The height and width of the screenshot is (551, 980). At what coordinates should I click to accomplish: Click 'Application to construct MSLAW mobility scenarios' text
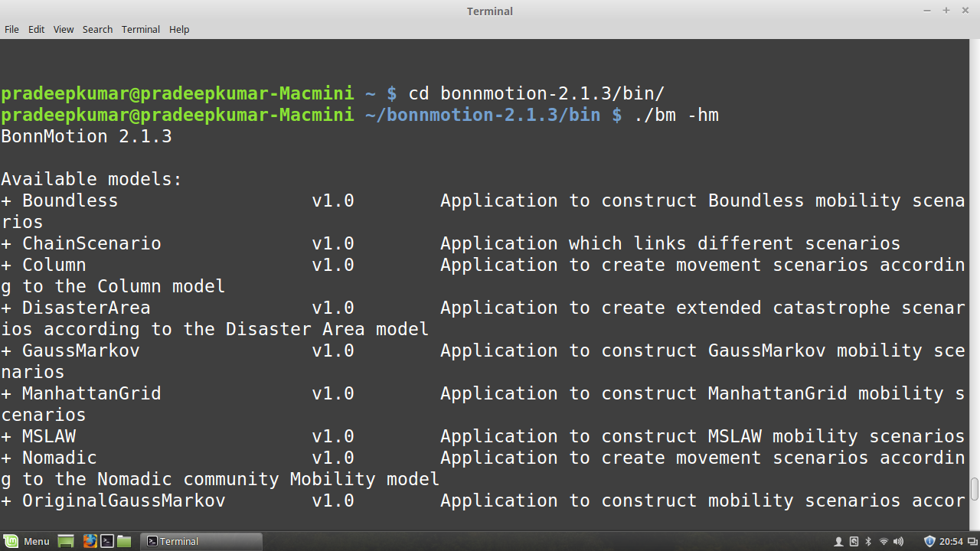(703, 436)
